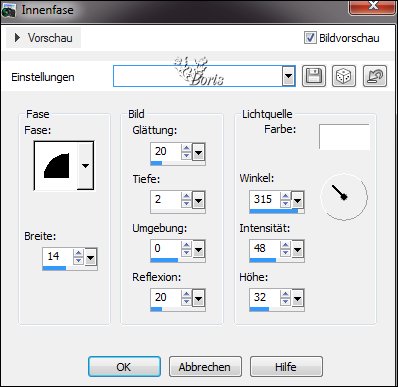Viewport: 398px width, 387px height.
Task: Pick the Lichtquelle Farbe color swatch
Action: 344,137
